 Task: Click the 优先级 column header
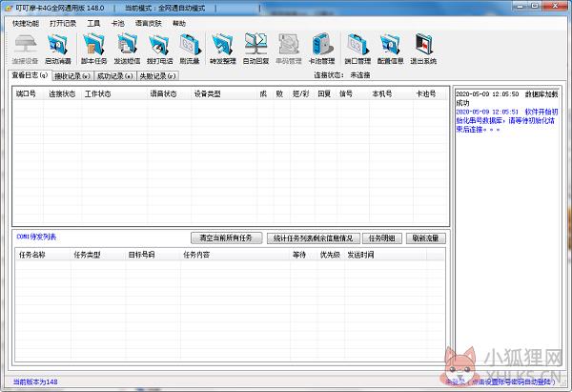click(330, 255)
